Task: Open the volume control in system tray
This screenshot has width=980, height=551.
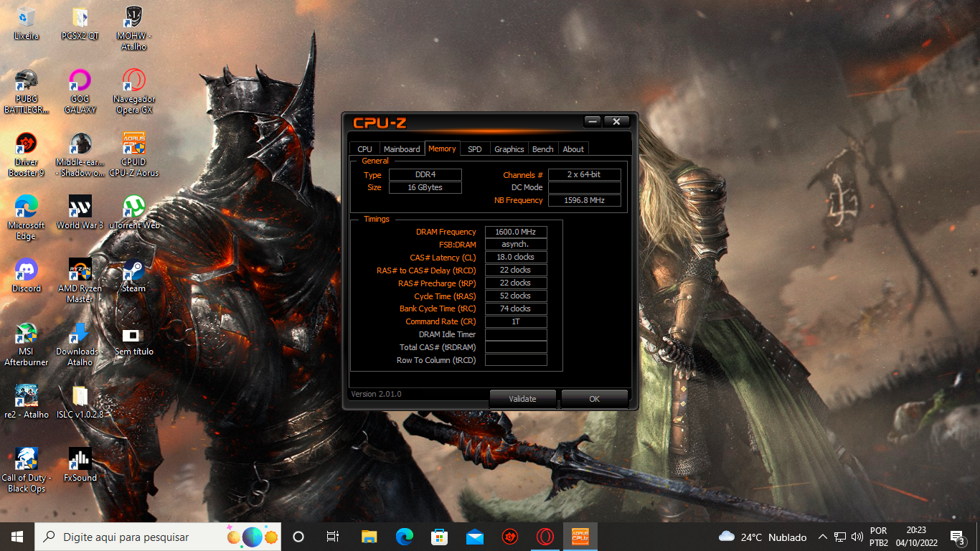Action: [x=857, y=537]
